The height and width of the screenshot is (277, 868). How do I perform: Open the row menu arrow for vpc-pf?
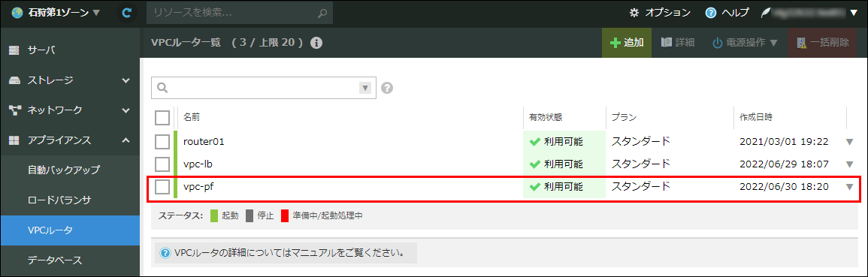point(850,187)
